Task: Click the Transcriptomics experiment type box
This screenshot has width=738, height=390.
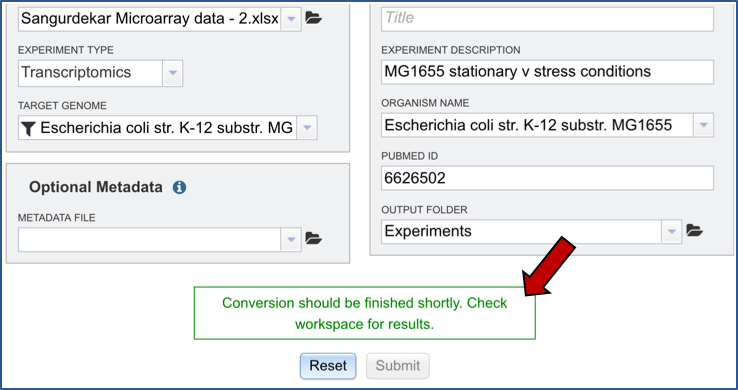Action: (90, 73)
